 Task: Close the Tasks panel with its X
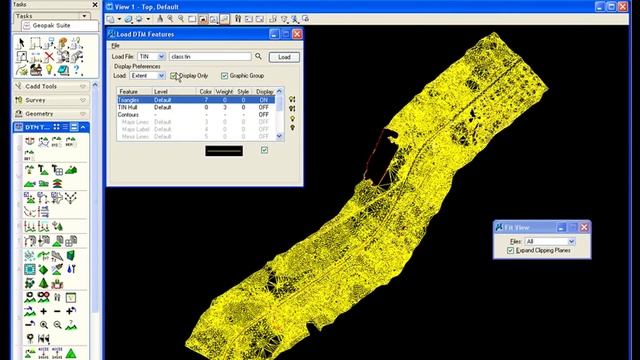(95, 4)
